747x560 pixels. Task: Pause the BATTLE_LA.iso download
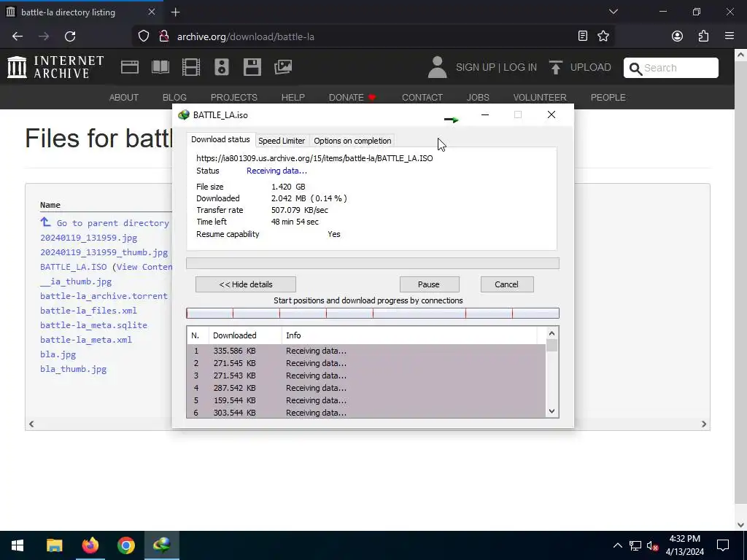pyautogui.click(x=429, y=284)
